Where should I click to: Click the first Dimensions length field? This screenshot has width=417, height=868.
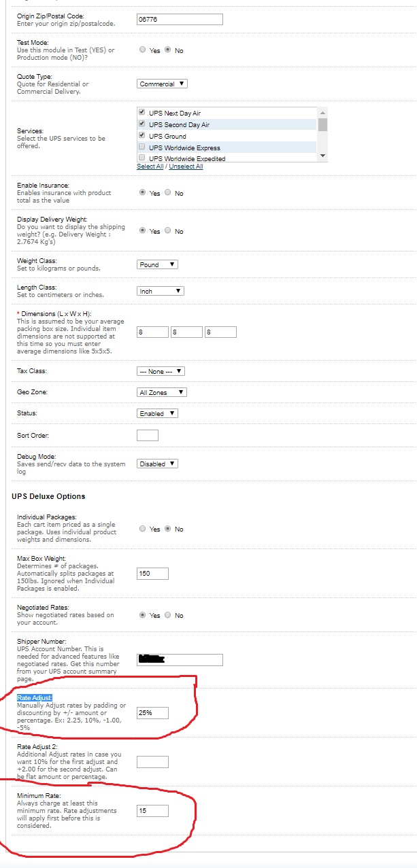tap(152, 332)
